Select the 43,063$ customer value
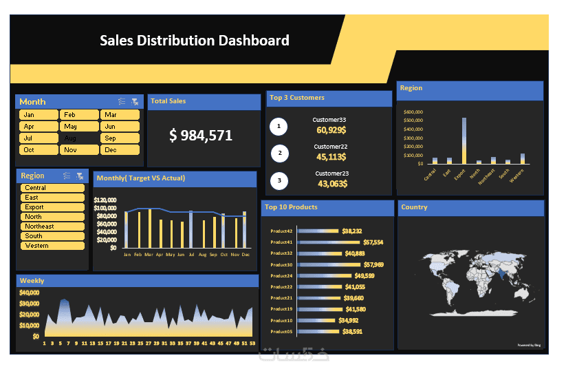This screenshot has width=588, height=369. [x=332, y=184]
